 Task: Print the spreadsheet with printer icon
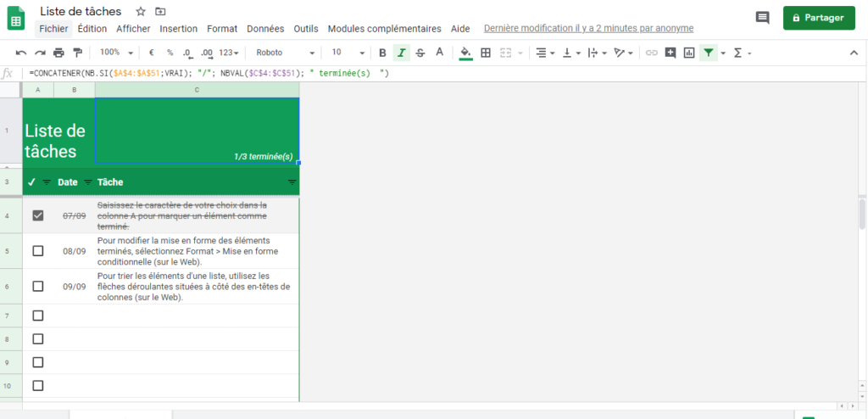coord(58,53)
